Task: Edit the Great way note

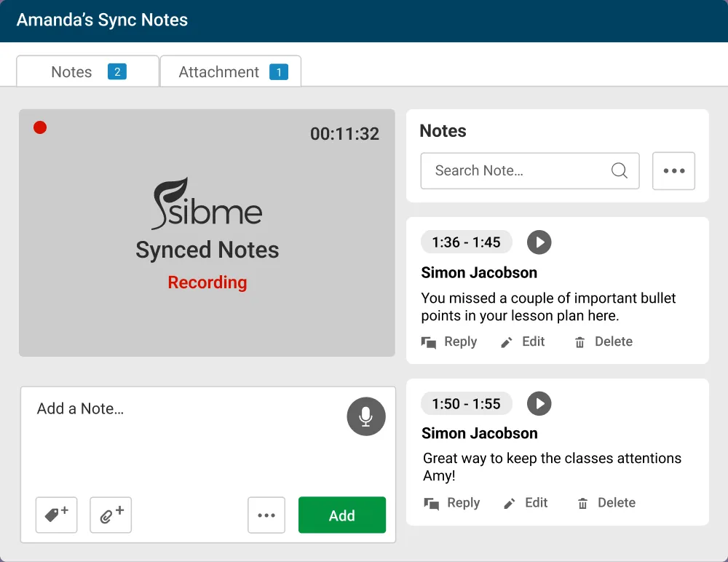Action: (x=525, y=503)
